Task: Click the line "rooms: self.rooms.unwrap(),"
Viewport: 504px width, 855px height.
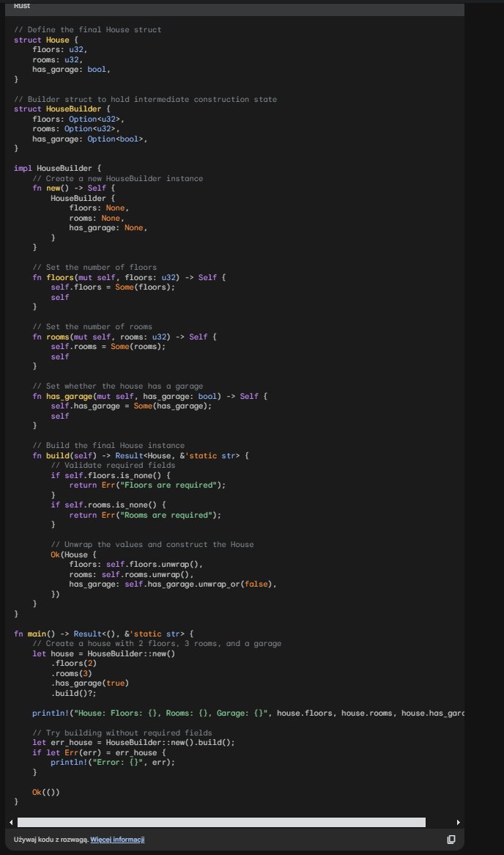Action: point(131,574)
